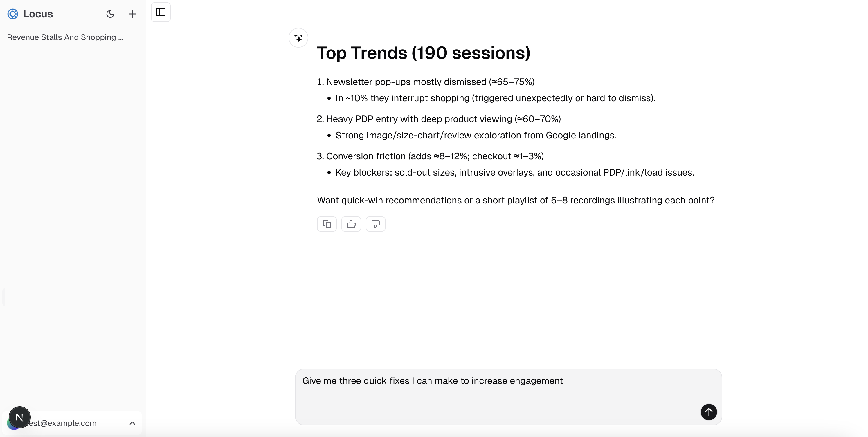Click the quick-win recommendations question text
This screenshot has height=437, width=868.
pos(516,200)
